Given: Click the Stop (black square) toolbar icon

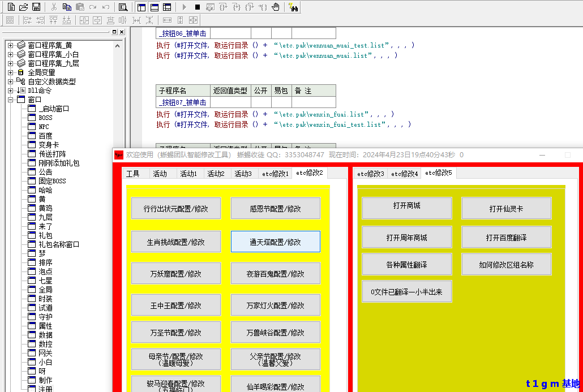Looking at the screenshot, I should tap(197, 7).
